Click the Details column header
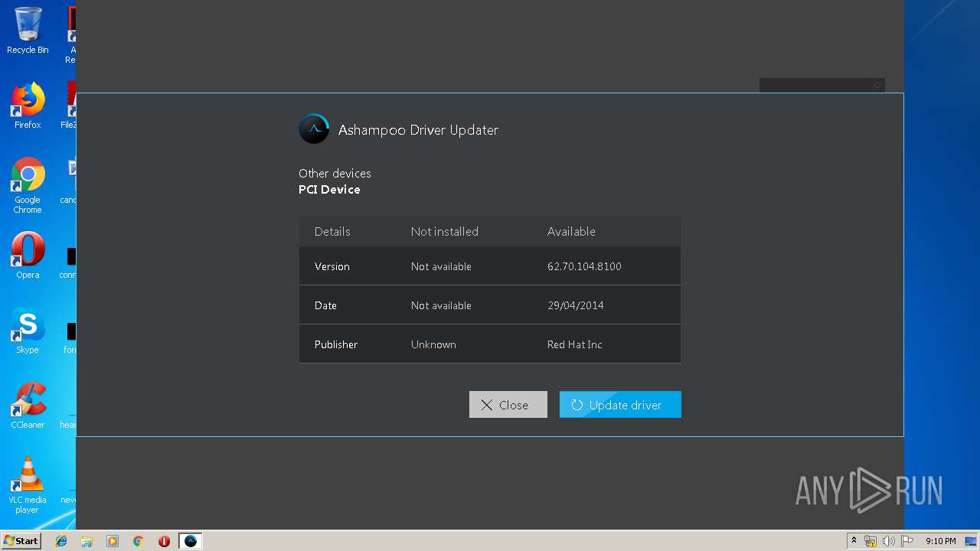 (x=332, y=231)
